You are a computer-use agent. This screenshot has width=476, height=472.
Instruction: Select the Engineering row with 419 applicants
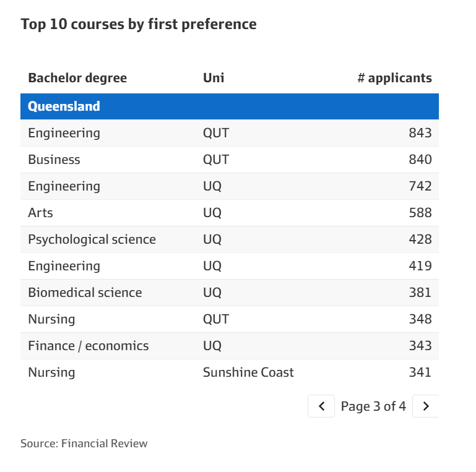(229, 266)
